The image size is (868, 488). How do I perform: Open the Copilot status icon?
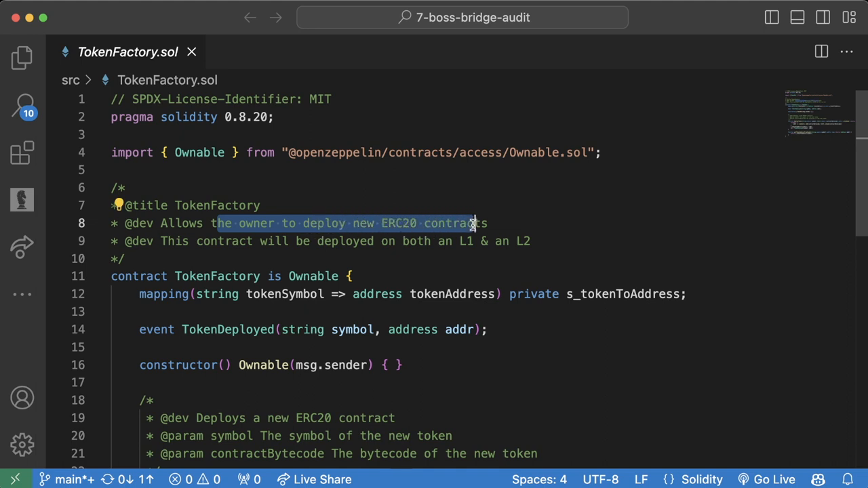(818, 479)
